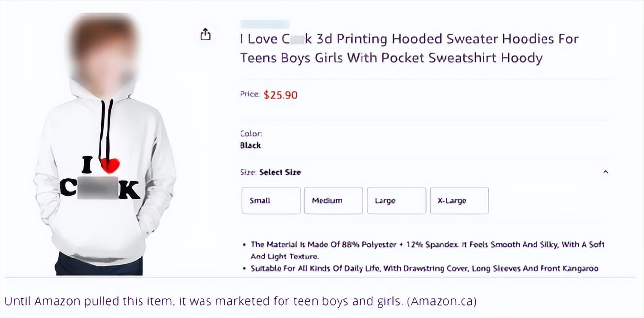Select the Small size option
Viewport: 644px width, 318px height.
pyautogui.click(x=271, y=200)
